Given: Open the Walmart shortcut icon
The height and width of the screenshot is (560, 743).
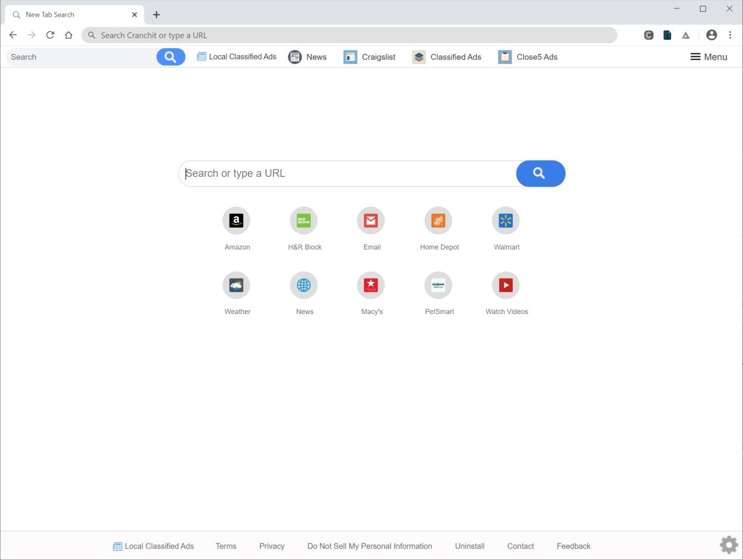Looking at the screenshot, I should [506, 221].
